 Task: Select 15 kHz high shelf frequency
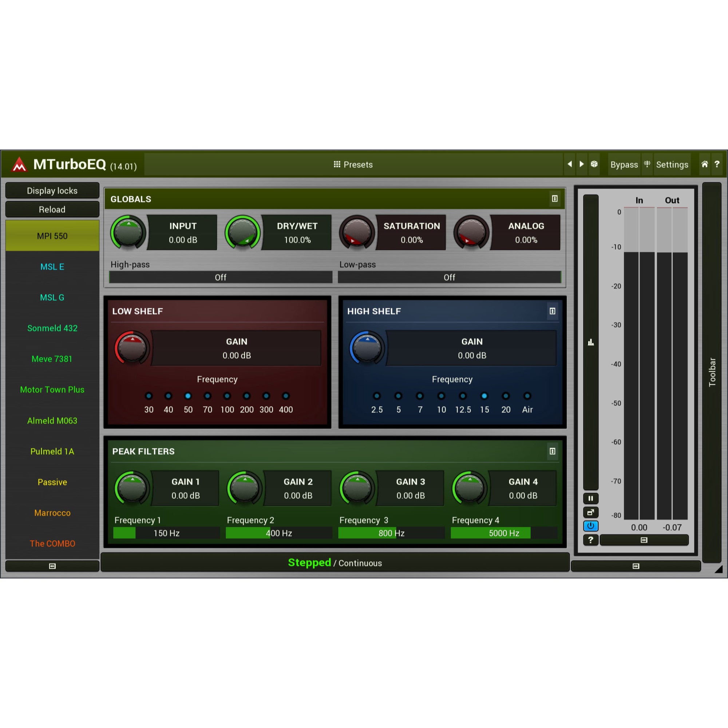click(484, 396)
